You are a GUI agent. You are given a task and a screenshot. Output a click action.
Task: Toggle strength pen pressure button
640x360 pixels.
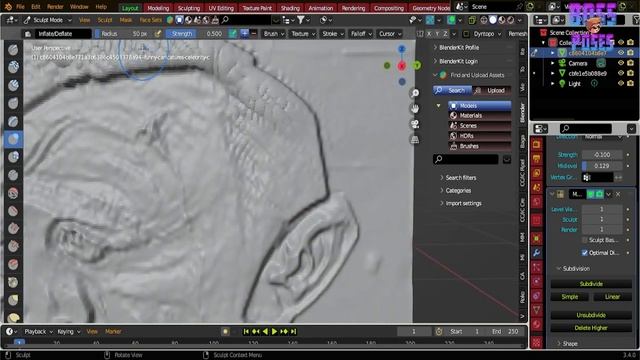point(232,34)
